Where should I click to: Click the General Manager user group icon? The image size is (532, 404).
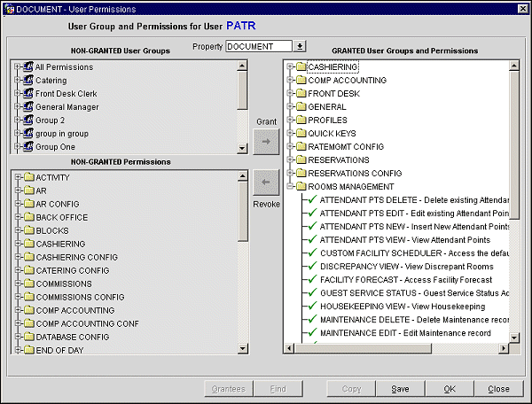(27, 107)
